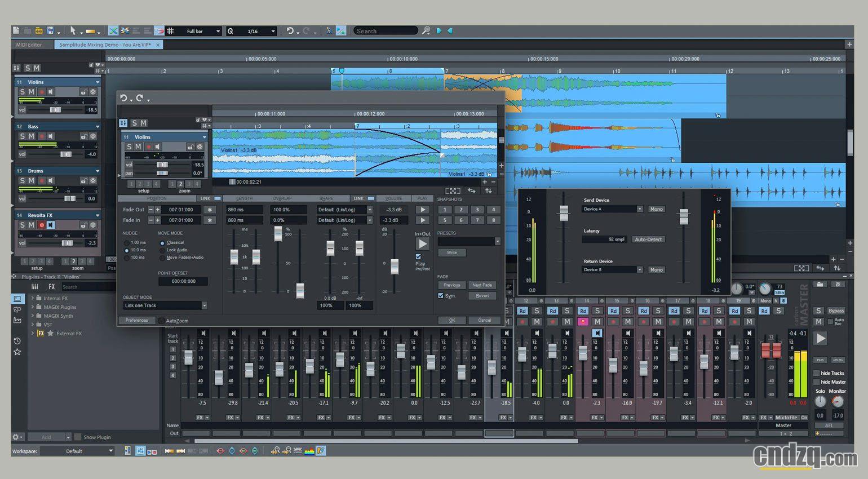Viewport: 868px width, 479px height.
Task: Solo the Bass track
Action: pos(23,136)
